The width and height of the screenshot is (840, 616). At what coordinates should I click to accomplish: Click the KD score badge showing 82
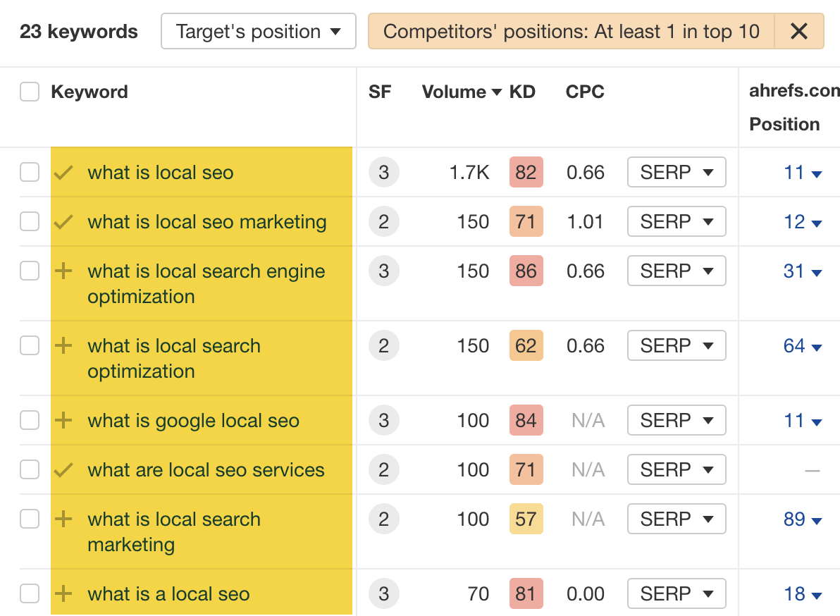[526, 171]
